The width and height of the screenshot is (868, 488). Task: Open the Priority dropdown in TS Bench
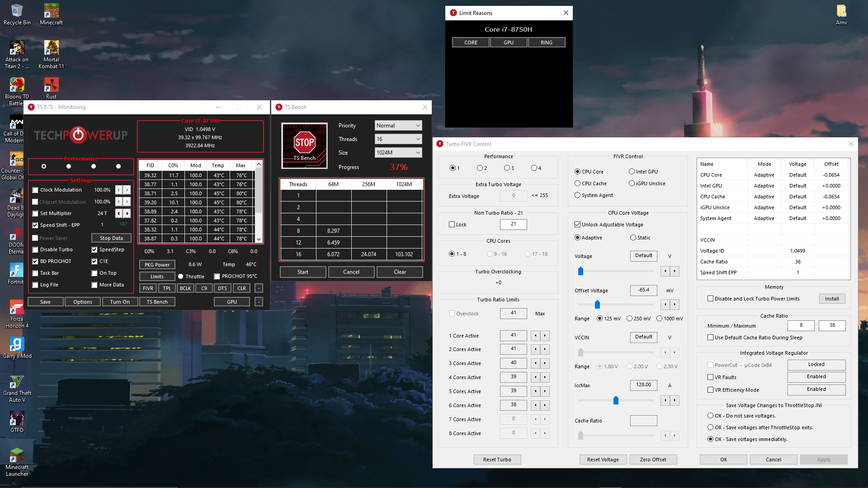[398, 126]
